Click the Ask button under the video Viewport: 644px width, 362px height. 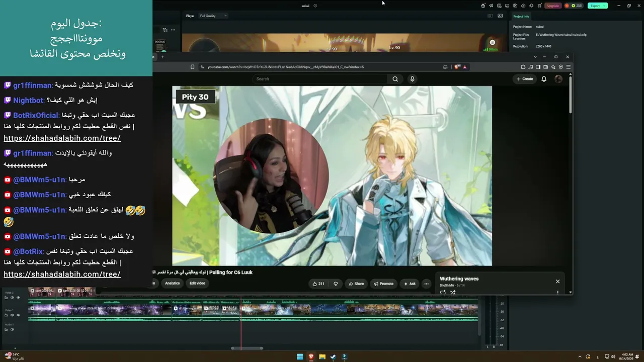(409, 284)
